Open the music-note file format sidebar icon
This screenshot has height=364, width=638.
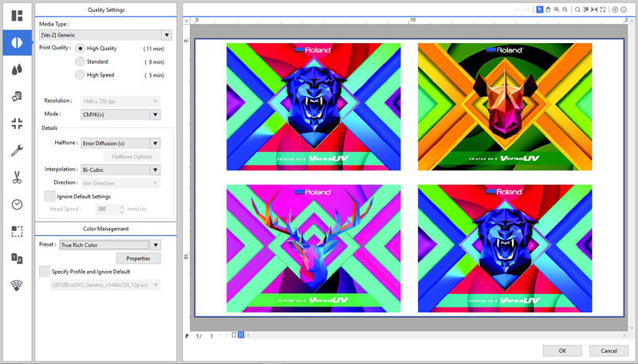17,96
